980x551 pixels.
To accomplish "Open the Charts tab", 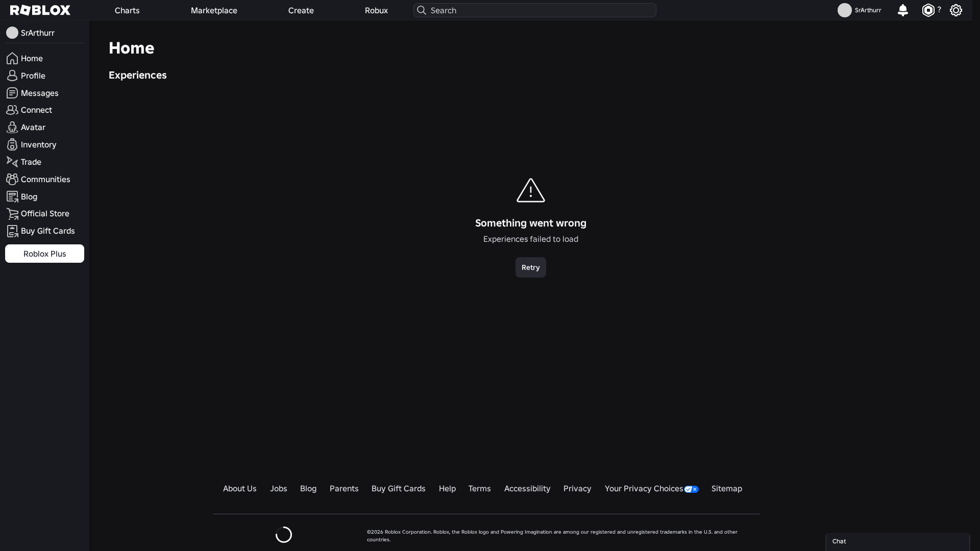I will (127, 10).
